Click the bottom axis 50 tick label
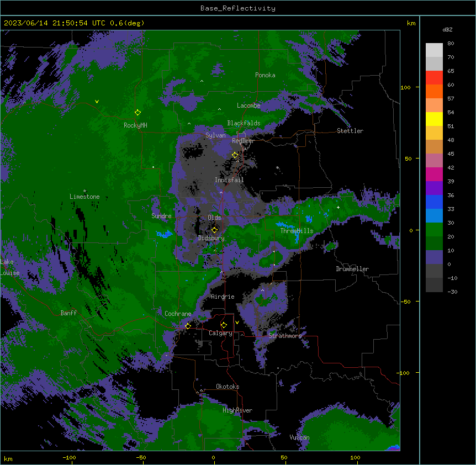Screen dimensions: 476x465 284,457
